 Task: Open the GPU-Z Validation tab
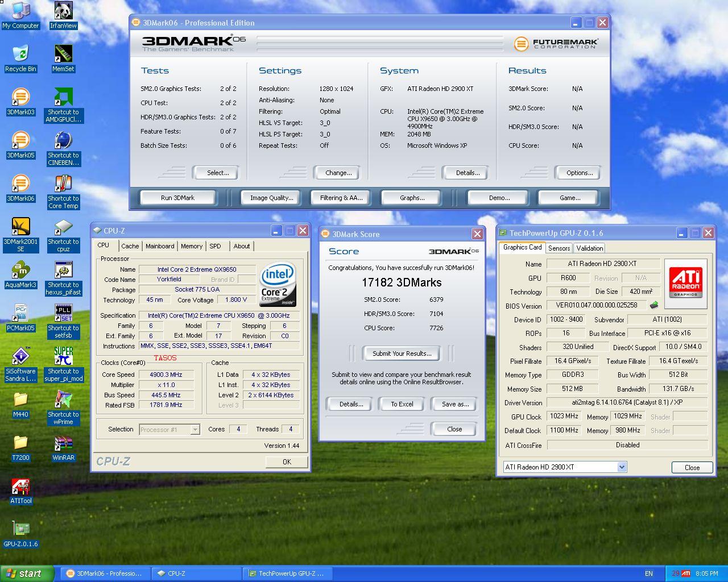589,248
